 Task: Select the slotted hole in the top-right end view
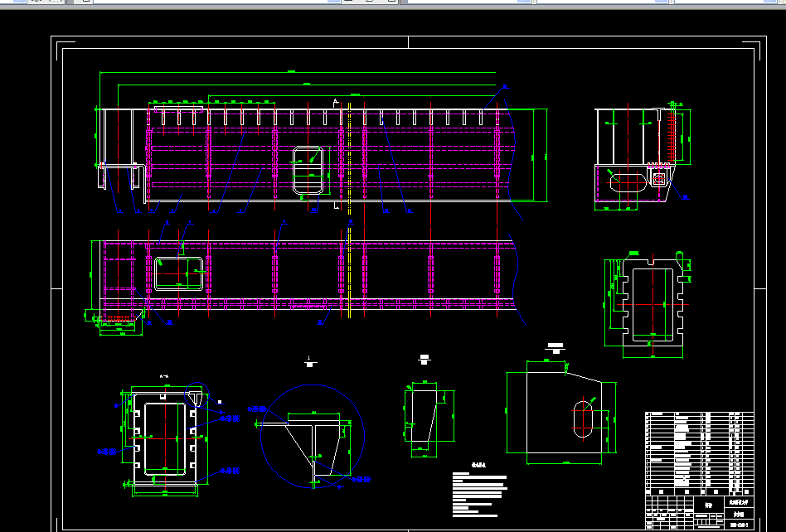[628, 182]
